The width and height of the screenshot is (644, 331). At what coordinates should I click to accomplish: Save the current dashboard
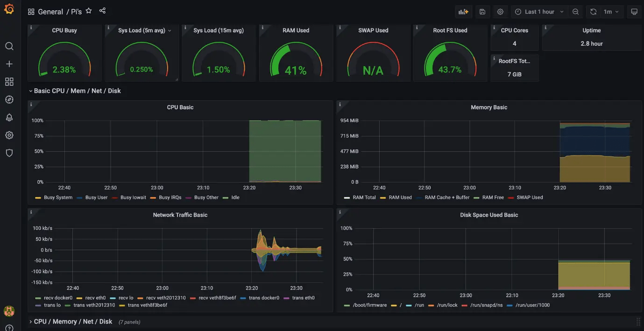(482, 11)
